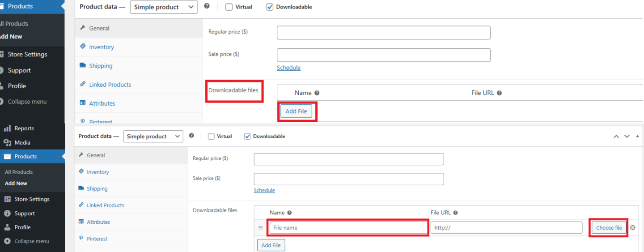The height and width of the screenshot is (252, 644).
Task: Open the lower Simple product dropdown
Action: point(153,137)
